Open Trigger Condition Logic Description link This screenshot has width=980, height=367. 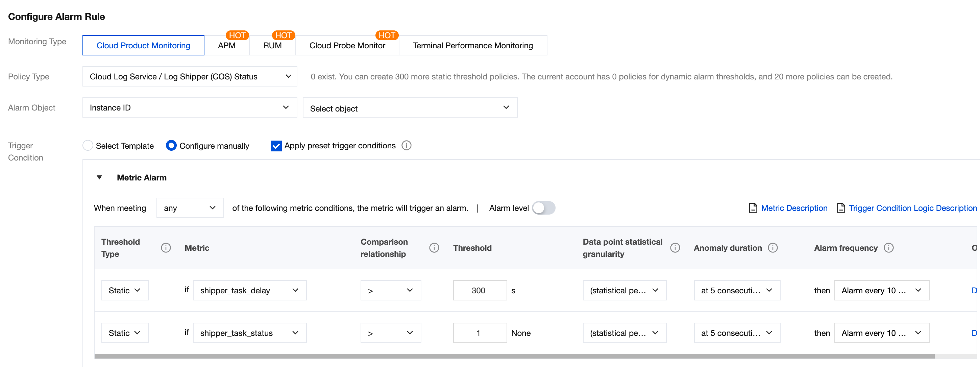pos(912,207)
